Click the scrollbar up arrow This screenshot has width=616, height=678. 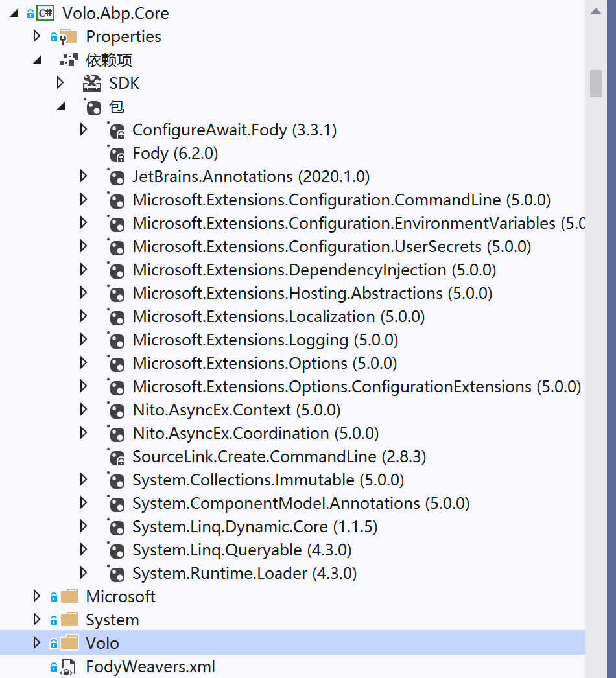(x=596, y=11)
